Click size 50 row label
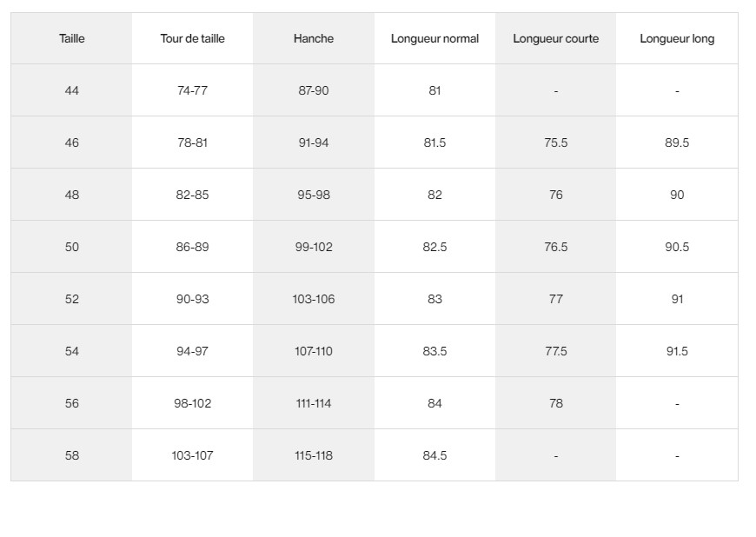 click(72, 246)
